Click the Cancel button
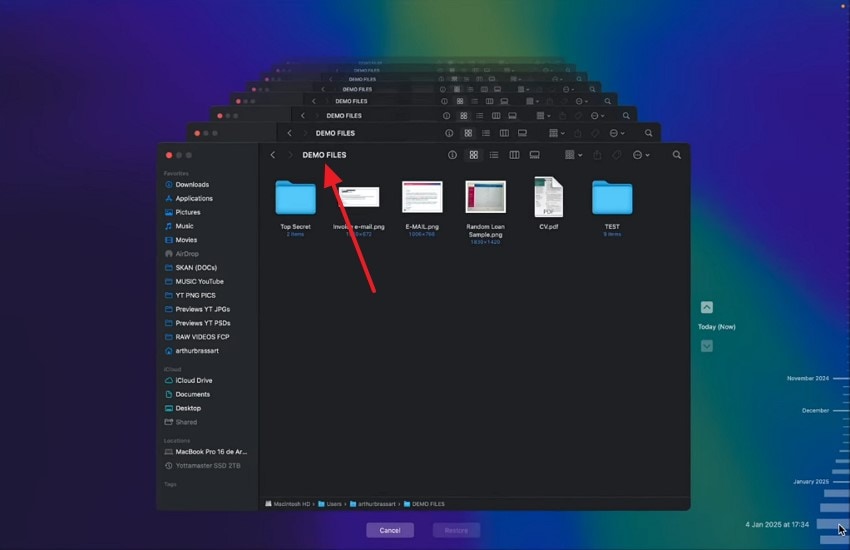850x550 pixels. (x=390, y=530)
